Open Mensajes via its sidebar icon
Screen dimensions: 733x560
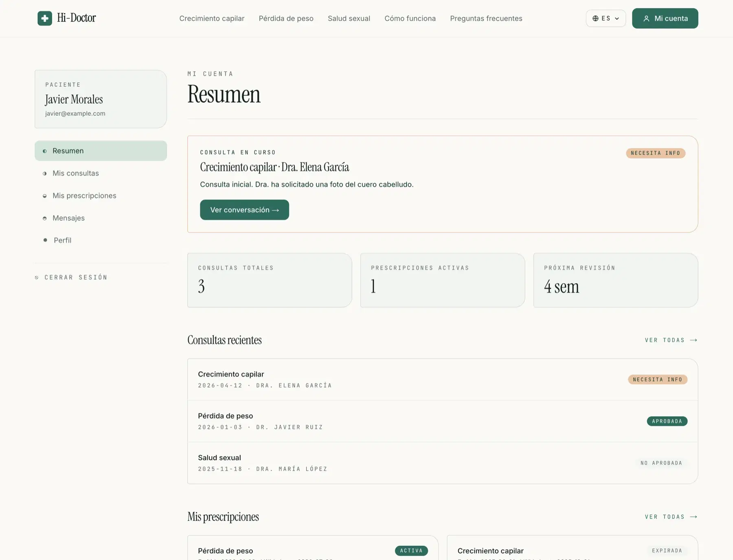[x=45, y=218]
